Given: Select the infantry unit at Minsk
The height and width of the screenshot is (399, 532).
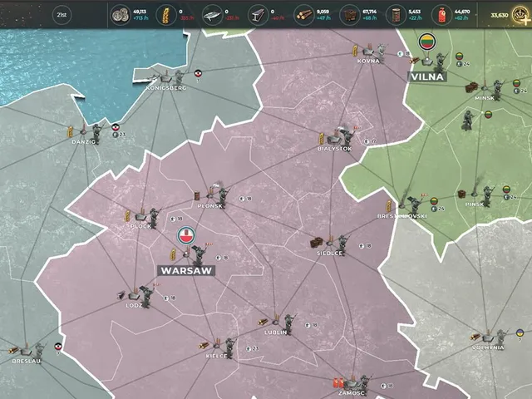Looking at the screenshot, I should [497, 91].
